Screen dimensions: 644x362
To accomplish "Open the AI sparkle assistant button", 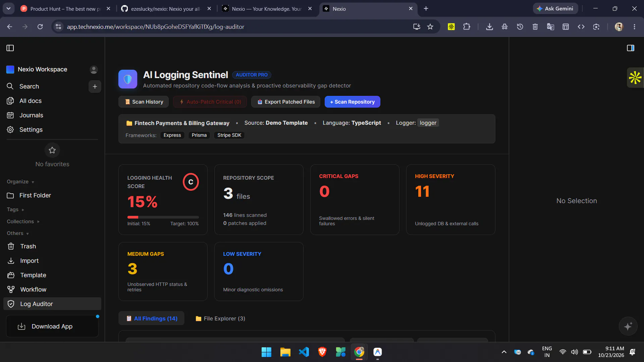I will click(628, 326).
